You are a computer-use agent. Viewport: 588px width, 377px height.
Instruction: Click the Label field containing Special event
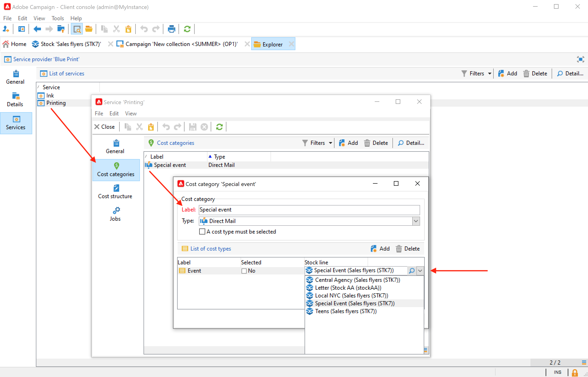coord(309,210)
